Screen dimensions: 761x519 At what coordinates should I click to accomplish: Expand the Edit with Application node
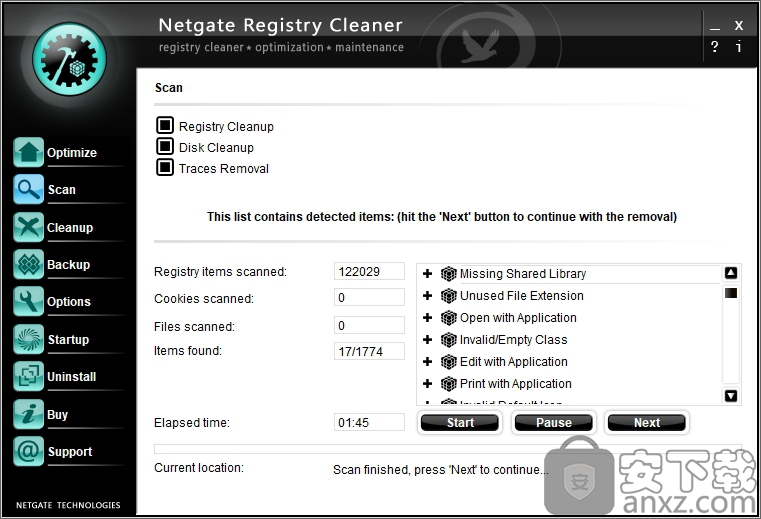pyautogui.click(x=428, y=362)
